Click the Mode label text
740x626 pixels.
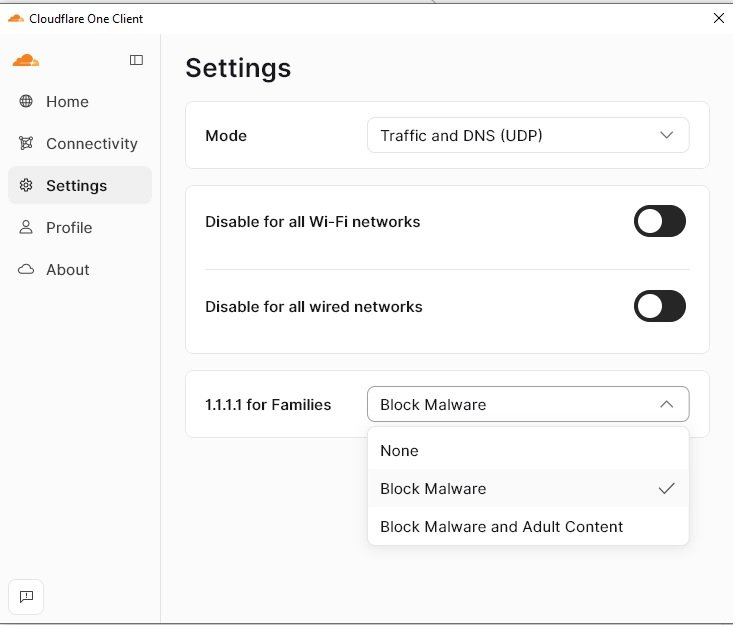(226, 136)
